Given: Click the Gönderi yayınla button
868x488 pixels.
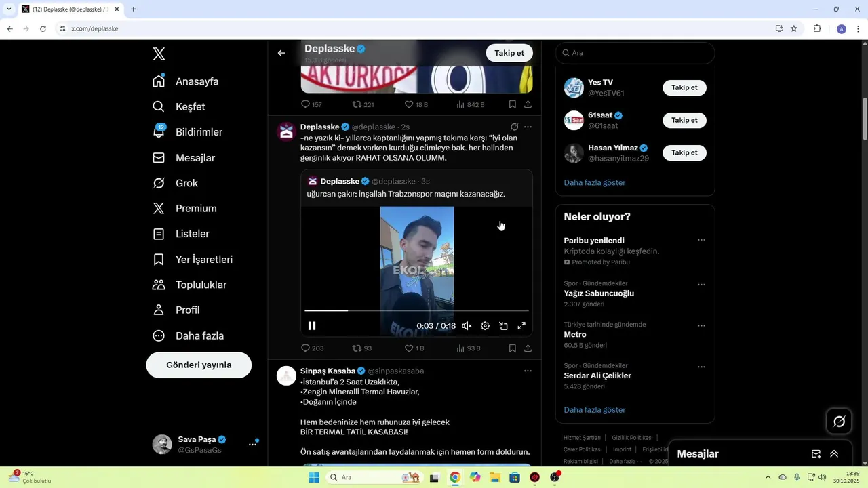Looking at the screenshot, I should [x=199, y=365].
